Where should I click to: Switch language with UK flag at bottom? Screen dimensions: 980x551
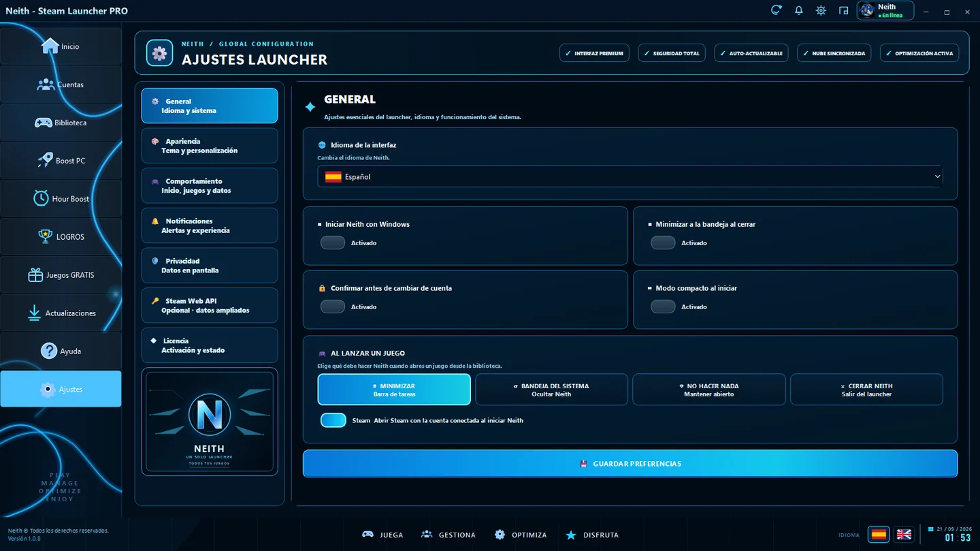point(904,535)
